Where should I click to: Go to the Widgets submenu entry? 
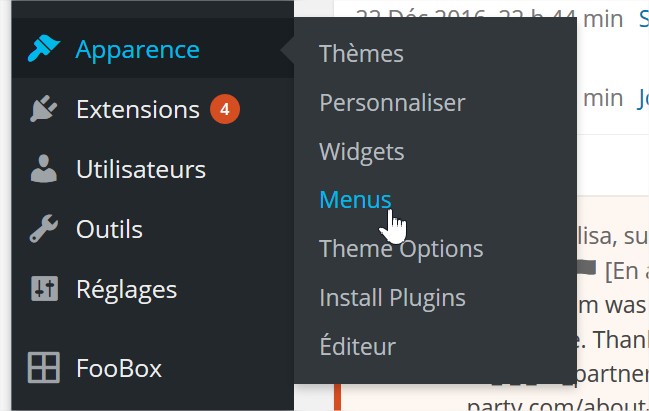361,151
